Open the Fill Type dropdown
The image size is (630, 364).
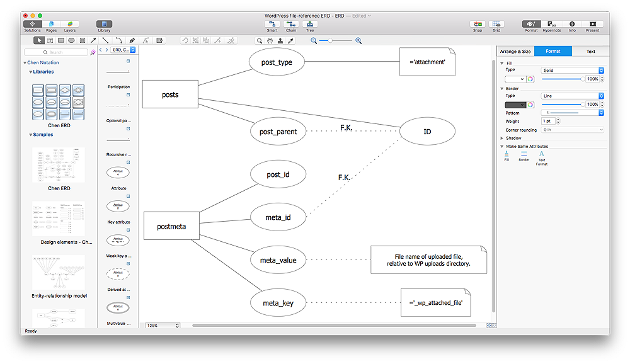tap(573, 71)
